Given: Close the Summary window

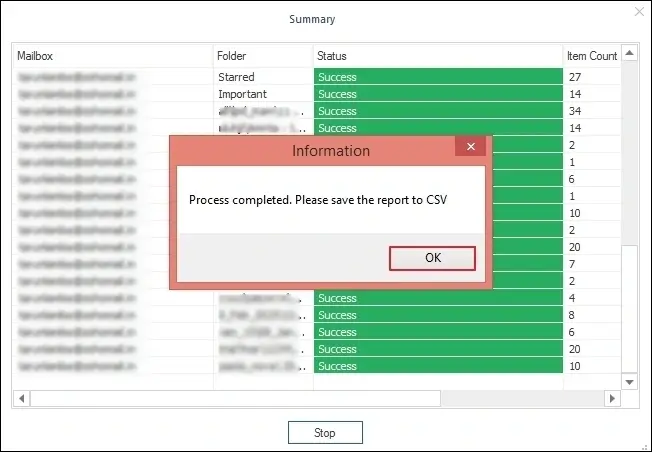Looking at the screenshot, I should [x=639, y=12].
